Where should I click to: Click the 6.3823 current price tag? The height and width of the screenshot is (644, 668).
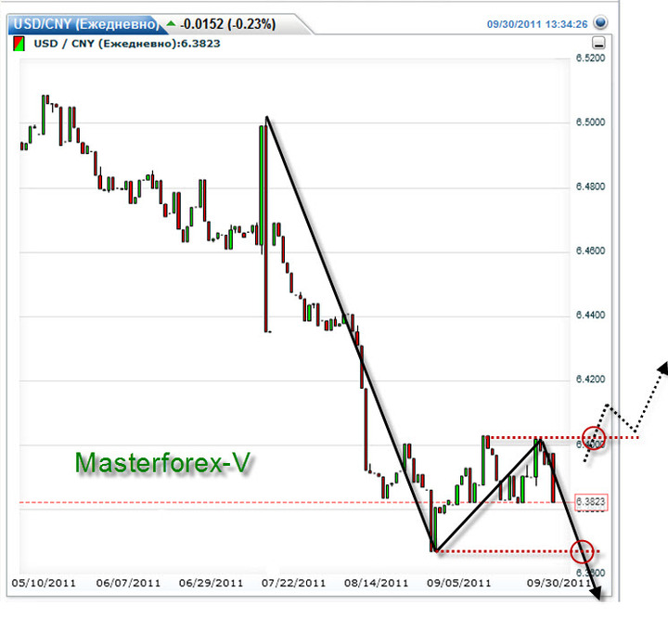click(x=591, y=502)
